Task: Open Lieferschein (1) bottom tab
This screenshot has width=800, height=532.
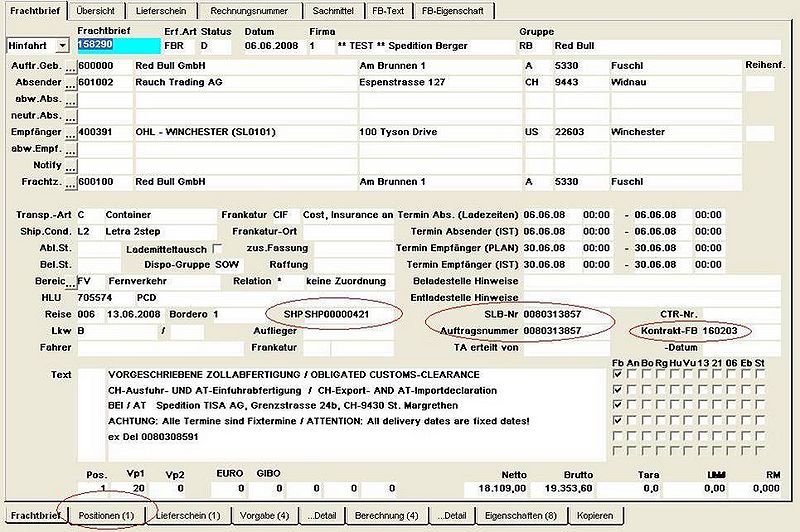Action: pyautogui.click(x=188, y=516)
